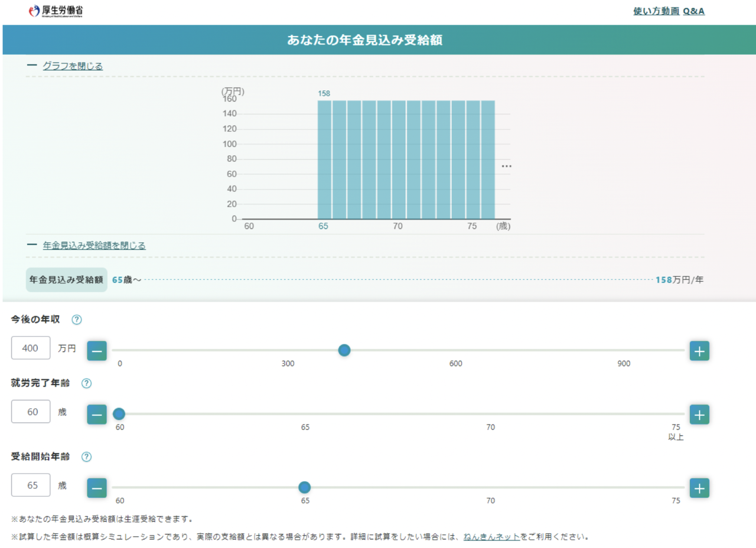Increase 就労完了年齢 with plus button
756x548 pixels.
click(x=699, y=415)
